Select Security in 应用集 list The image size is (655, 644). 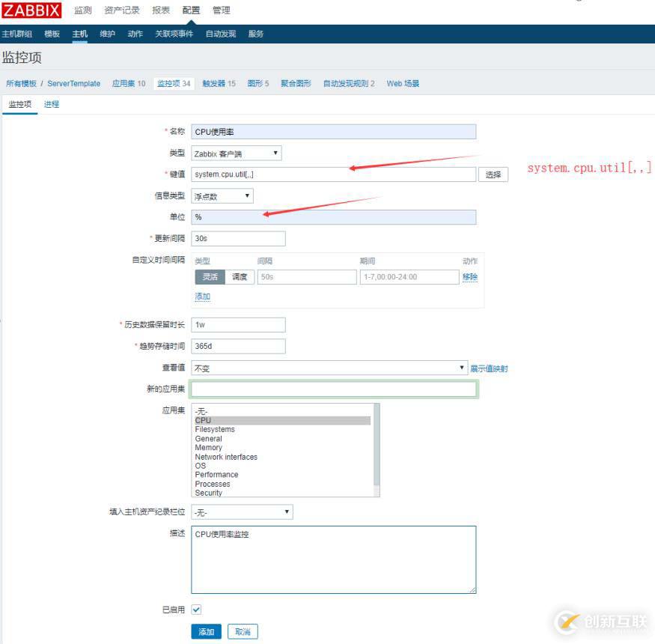point(282,493)
